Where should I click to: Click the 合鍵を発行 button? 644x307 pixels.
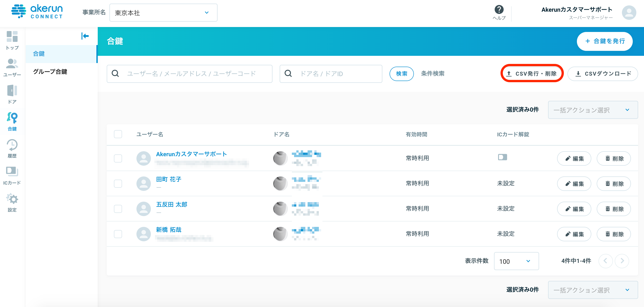pyautogui.click(x=605, y=41)
